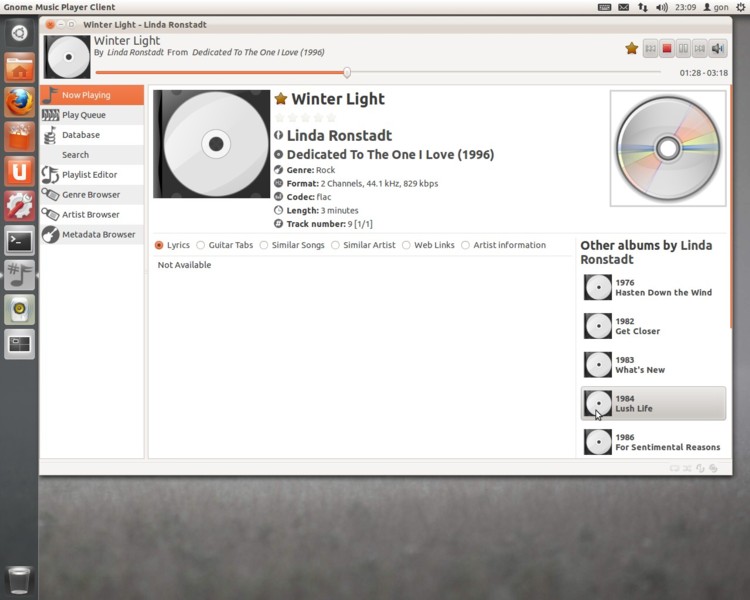This screenshot has height=600, width=750.
Task: Open Ubuntu Software Center from the launcher
Action: coord(19,136)
